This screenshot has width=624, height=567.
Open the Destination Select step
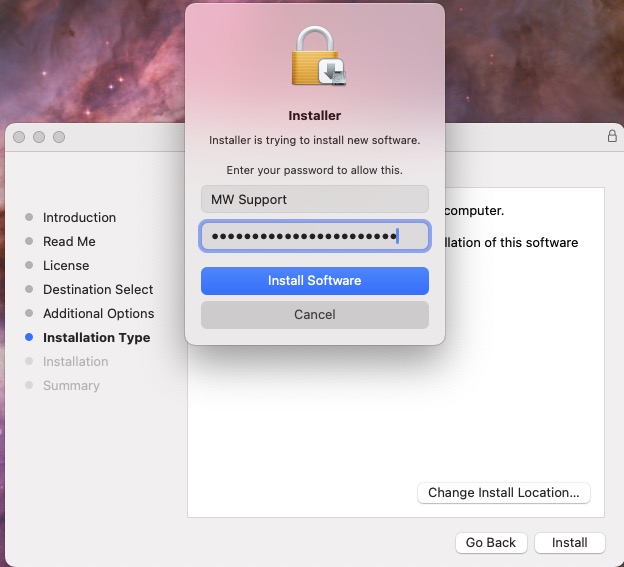click(98, 289)
